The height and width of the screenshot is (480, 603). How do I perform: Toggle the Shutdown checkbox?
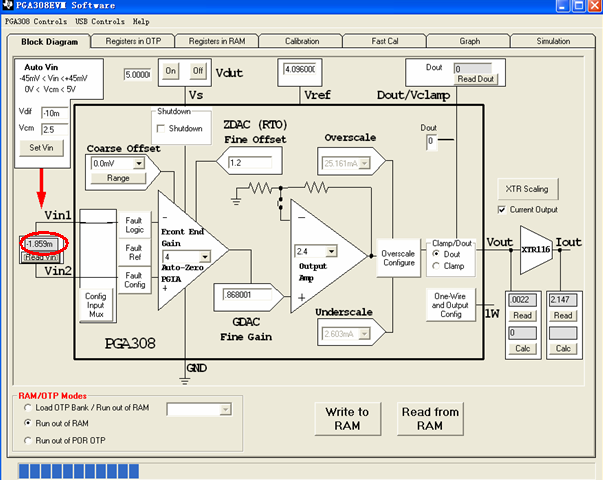(x=161, y=128)
